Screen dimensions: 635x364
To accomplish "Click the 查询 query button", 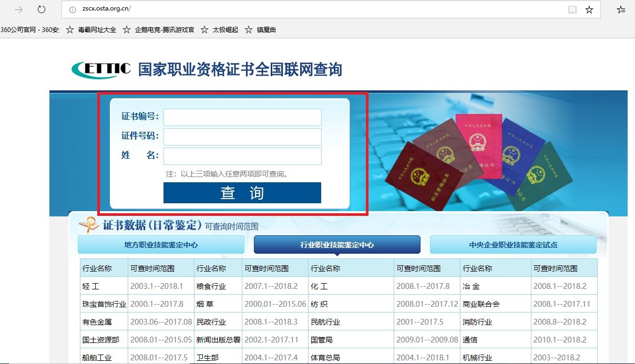I will 242,193.
